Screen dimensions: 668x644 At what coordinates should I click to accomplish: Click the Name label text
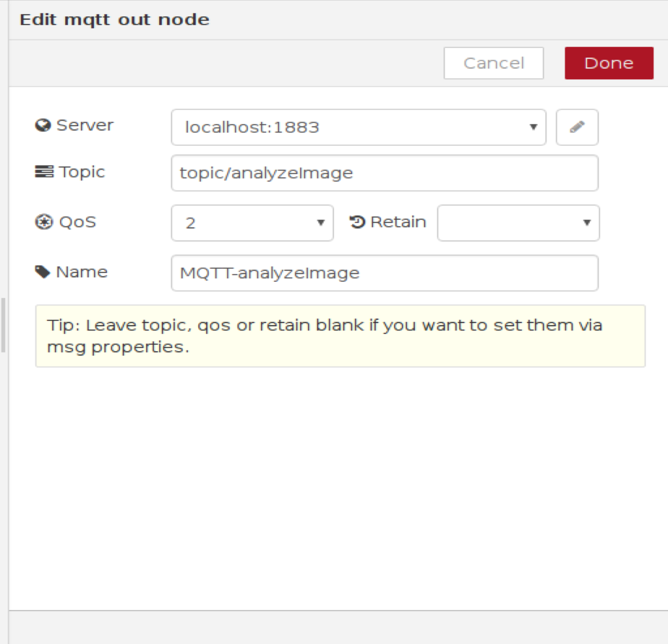[x=81, y=272]
